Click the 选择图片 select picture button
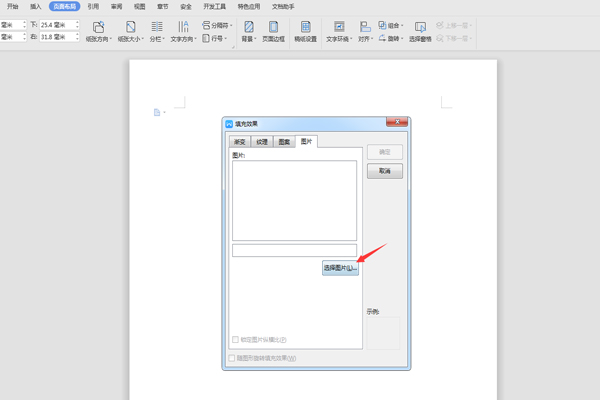Viewport: 600px width, 400px height. [x=340, y=268]
